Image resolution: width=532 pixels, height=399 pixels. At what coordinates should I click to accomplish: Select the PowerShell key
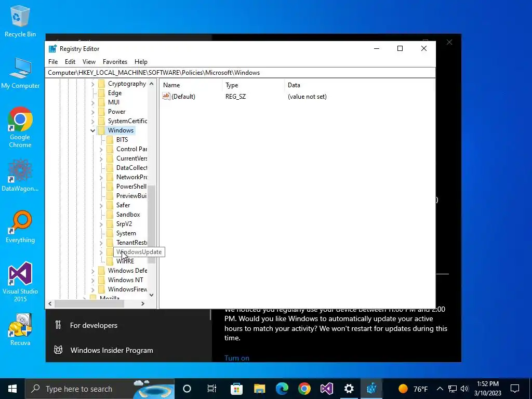point(131,187)
